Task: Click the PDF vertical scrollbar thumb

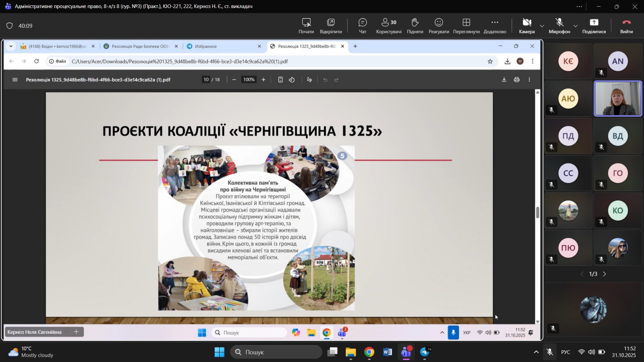Action: pos(537,212)
